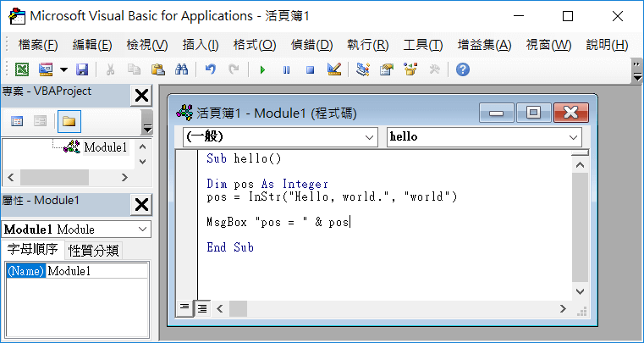The height and width of the screenshot is (343, 644).
Task: Open the 檢視(V) menu
Action: (147, 45)
